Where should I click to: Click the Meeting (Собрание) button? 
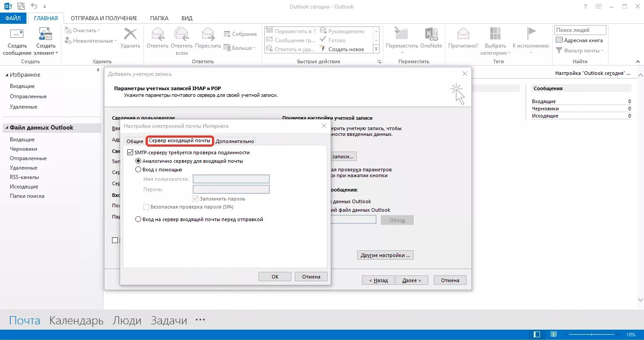coord(240,34)
